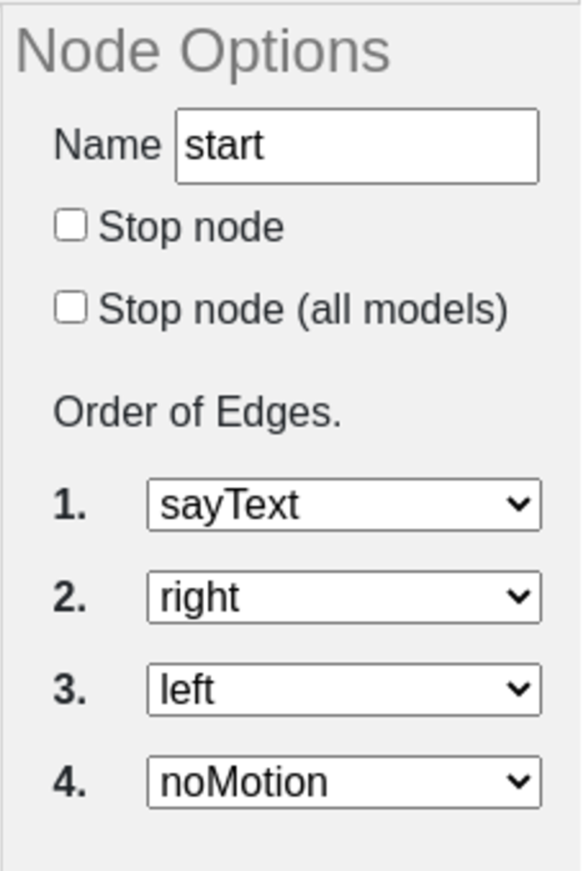588x871 pixels.
Task: Tick the Stop node (all models) checkbox
Action: (71, 309)
